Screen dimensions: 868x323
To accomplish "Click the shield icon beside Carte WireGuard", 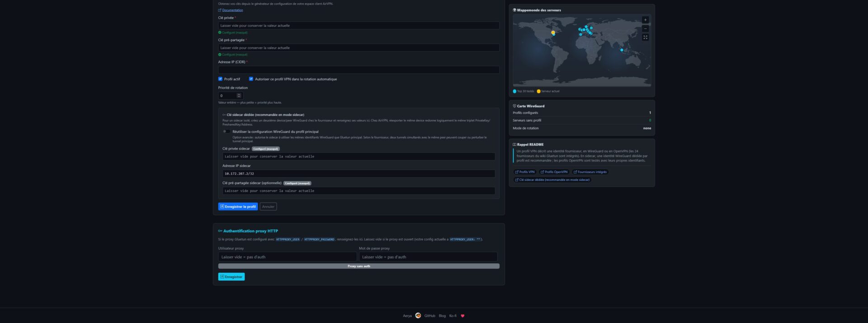I will click(x=514, y=106).
